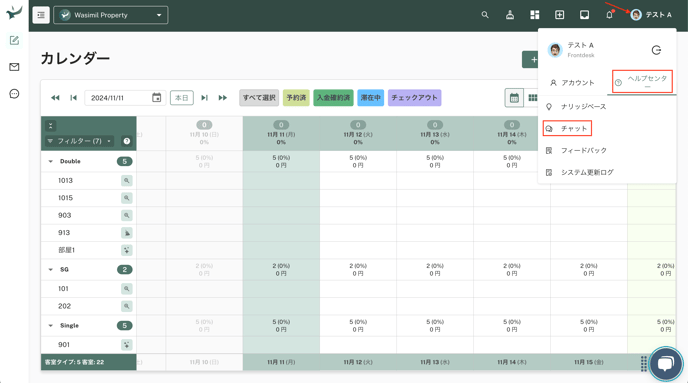The width and height of the screenshot is (688, 383).
Task: Click the 本日 today button
Action: click(x=182, y=97)
